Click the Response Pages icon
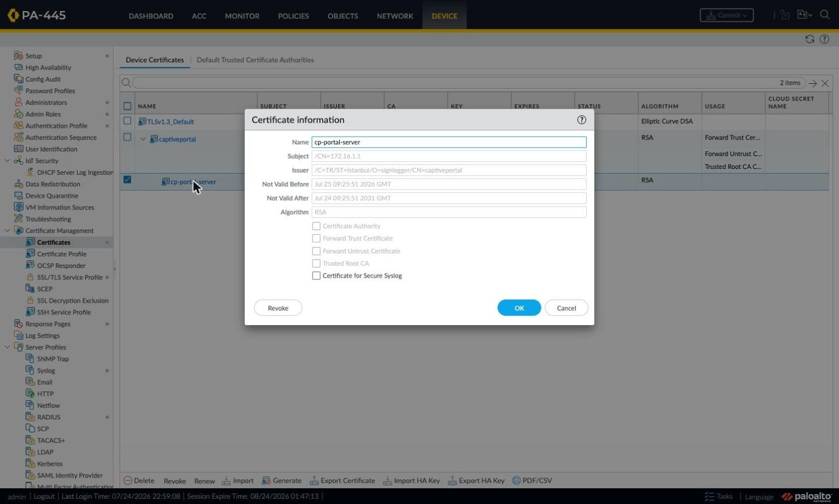This screenshot has height=504, width=839. 18,324
